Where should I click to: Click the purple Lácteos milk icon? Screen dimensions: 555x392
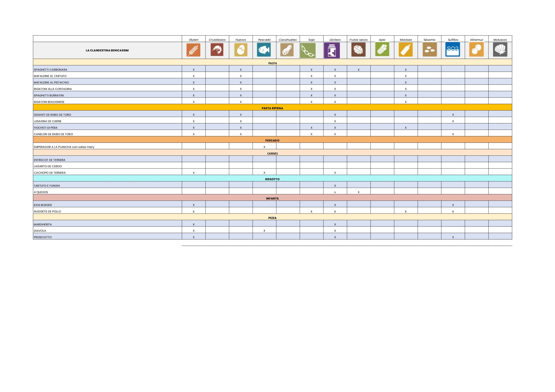coord(332,50)
